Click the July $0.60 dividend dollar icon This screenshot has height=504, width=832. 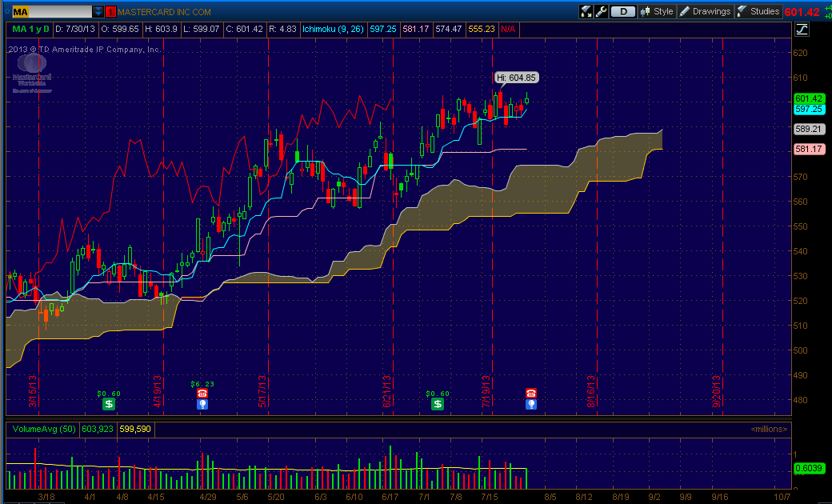[x=438, y=404]
